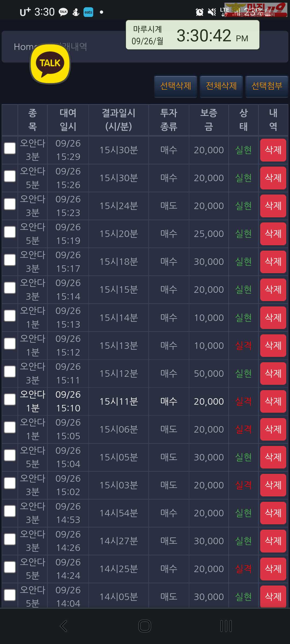Go to Home breadcrumb link
290x644 pixels.
click(x=24, y=47)
